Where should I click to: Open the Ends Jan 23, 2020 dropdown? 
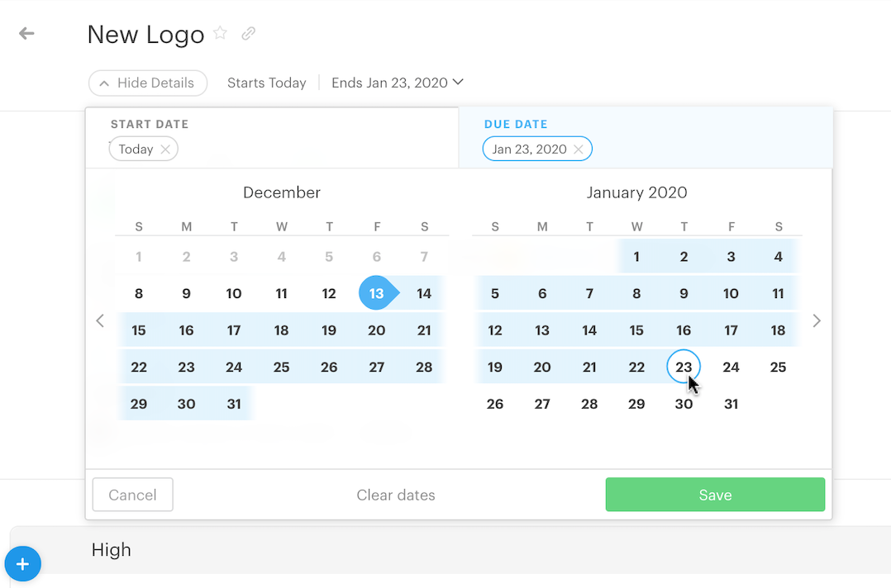point(398,83)
